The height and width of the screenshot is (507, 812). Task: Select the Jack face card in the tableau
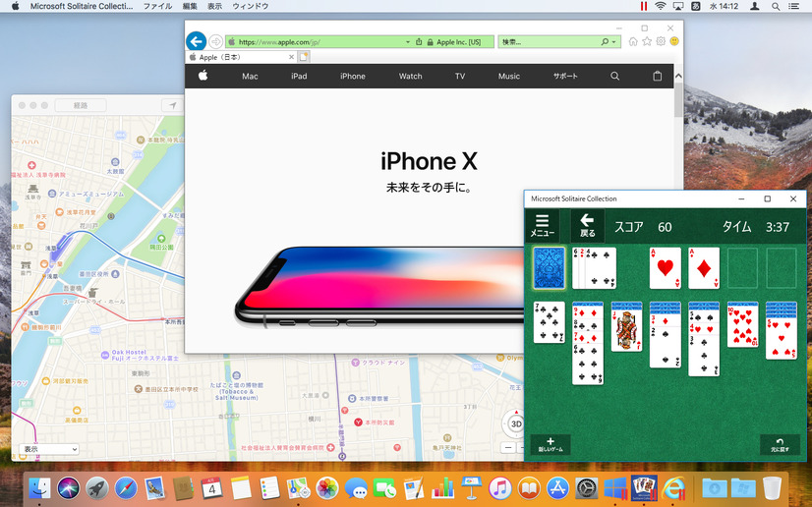click(x=626, y=330)
